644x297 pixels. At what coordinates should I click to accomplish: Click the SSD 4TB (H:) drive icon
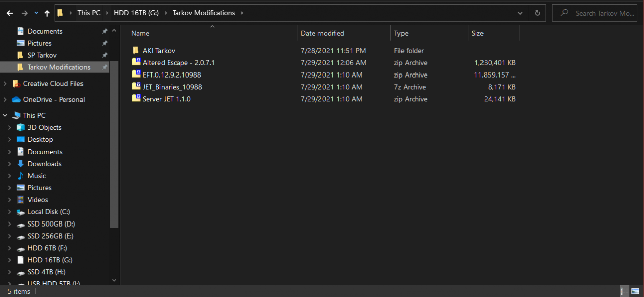(21, 273)
